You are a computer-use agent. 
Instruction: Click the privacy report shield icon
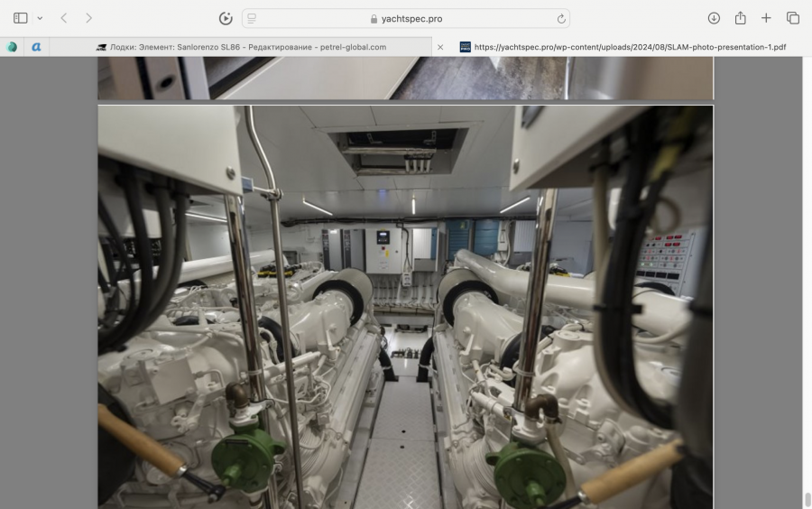[x=226, y=18]
